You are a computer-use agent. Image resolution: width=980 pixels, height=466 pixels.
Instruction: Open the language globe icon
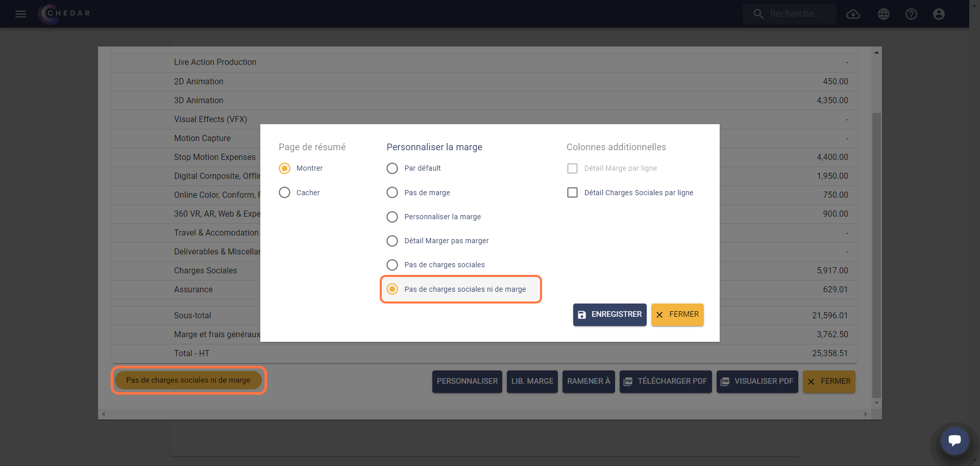pyautogui.click(x=884, y=14)
